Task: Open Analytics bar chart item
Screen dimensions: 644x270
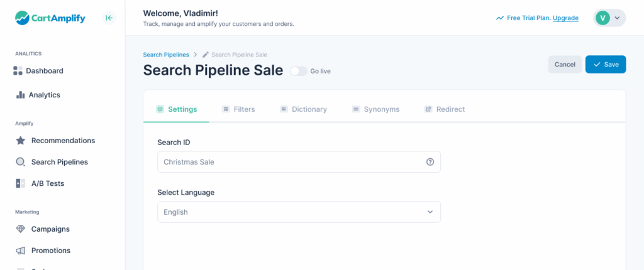Action: [x=44, y=95]
